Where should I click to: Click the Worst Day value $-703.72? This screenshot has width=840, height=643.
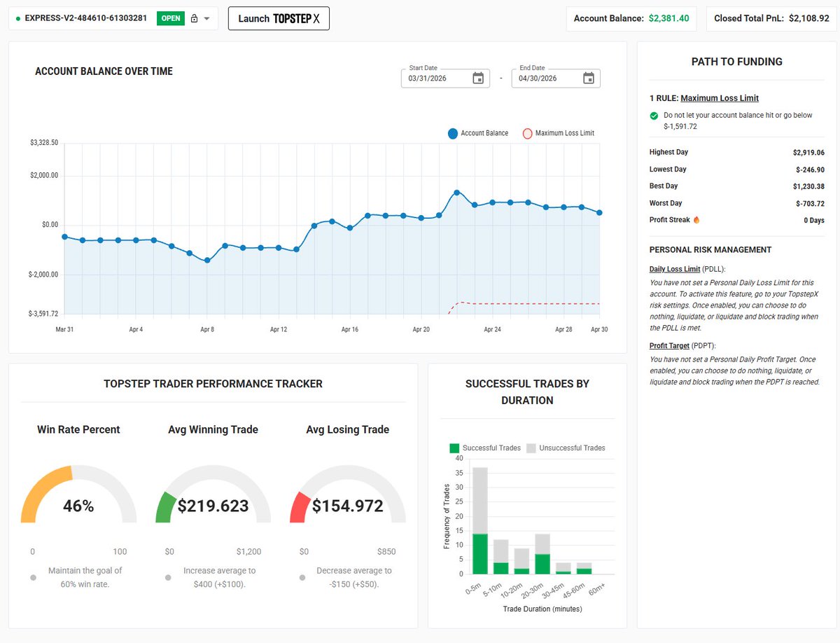point(810,203)
